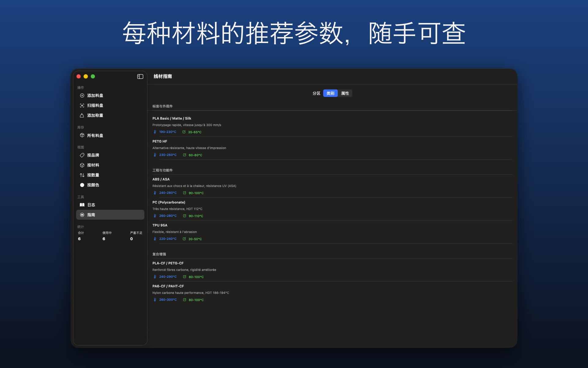Click the sort arrows icon for 按数量
The image size is (588, 368).
pyautogui.click(x=82, y=175)
